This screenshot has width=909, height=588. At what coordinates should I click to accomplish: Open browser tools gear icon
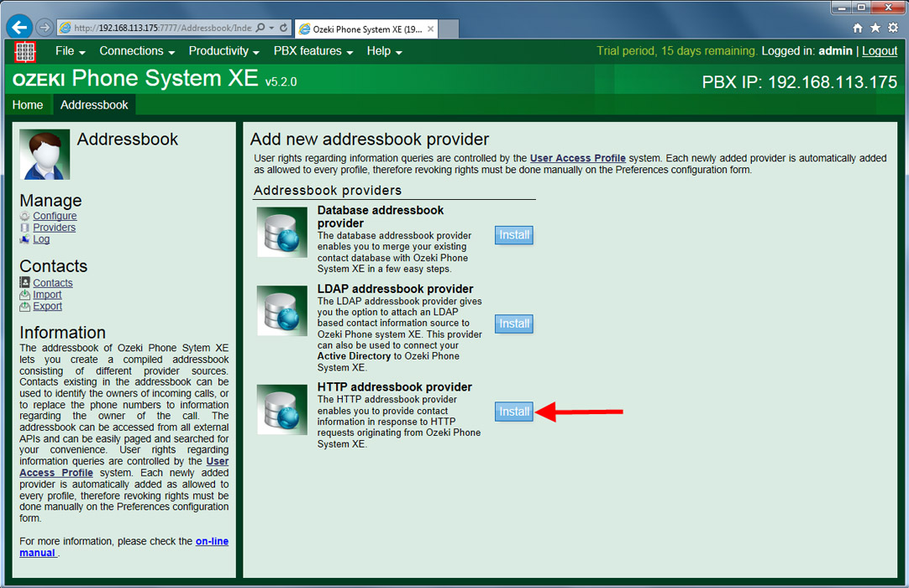893,27
